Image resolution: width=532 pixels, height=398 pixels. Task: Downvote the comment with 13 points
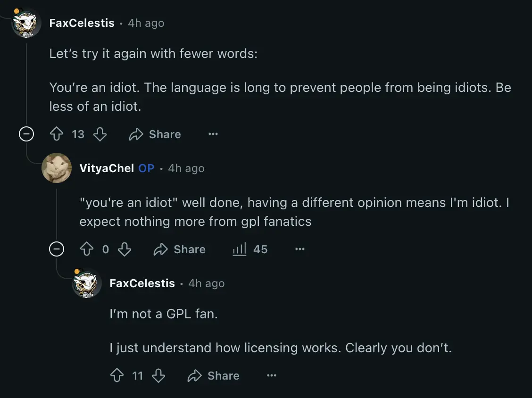[100, 134]
